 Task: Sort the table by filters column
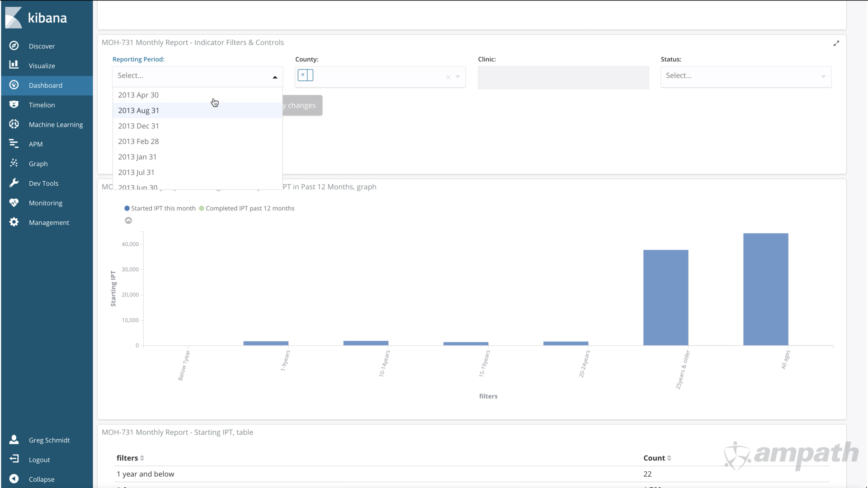pyautogui.click(x=142, y=458)
